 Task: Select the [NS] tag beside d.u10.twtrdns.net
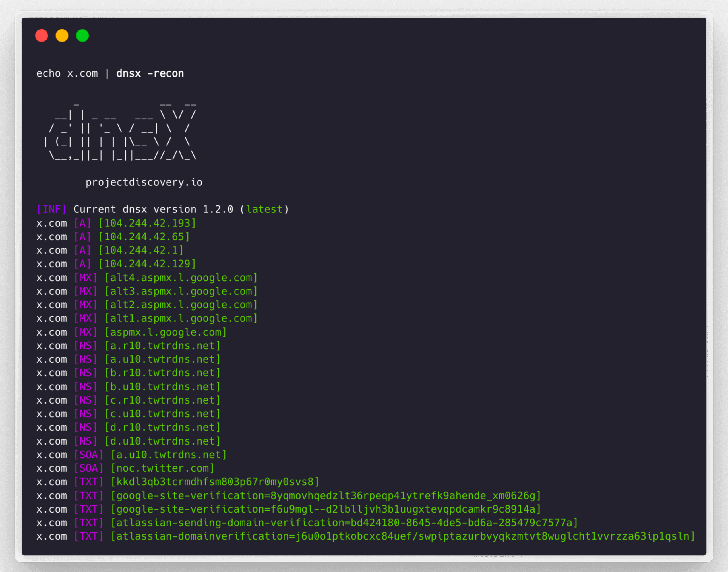(86, 441)
